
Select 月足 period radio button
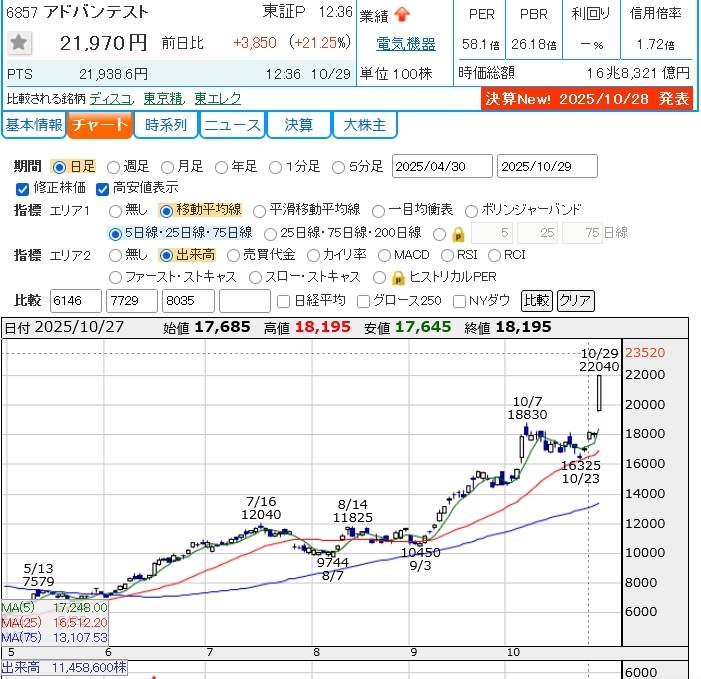167,167
